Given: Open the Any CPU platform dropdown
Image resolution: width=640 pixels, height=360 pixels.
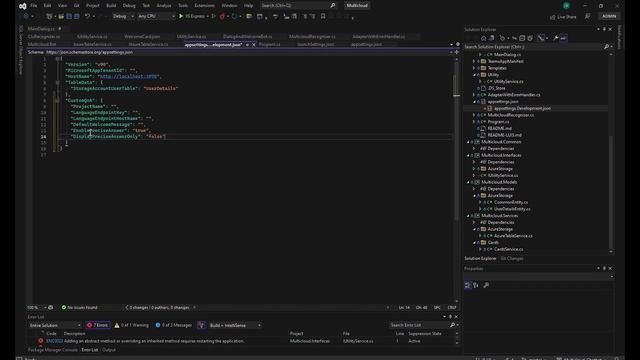Looking at the screenshot, I should coord(156,16).
